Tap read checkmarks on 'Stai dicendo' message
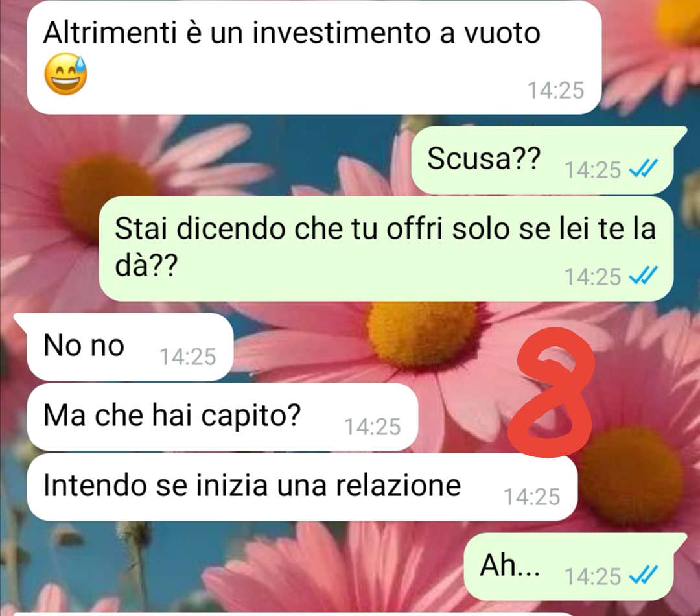 pos(643,276)
